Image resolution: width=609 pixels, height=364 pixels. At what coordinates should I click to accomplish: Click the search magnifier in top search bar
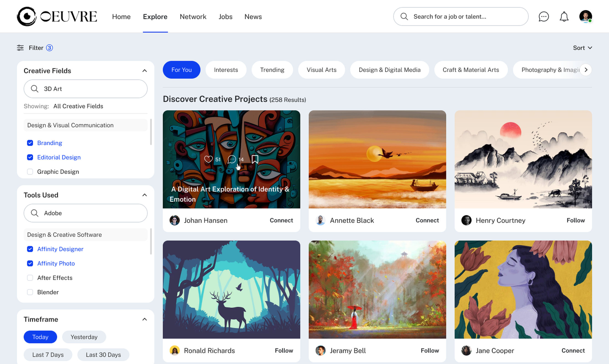(x=404, y=17)
